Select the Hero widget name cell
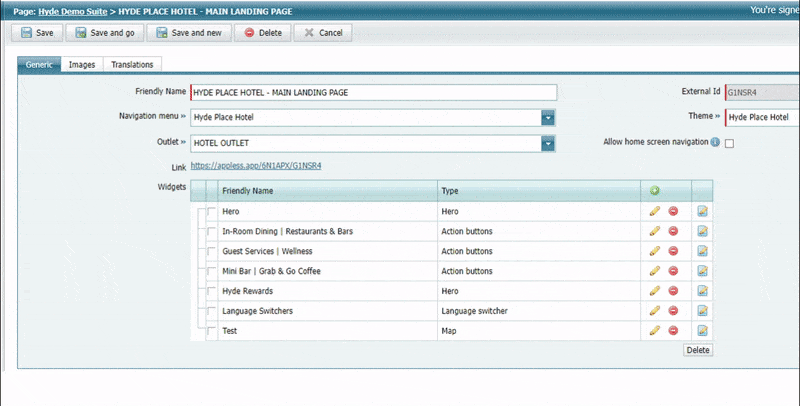The width and height of the screenshot is (800, 406). click(328, 211)
